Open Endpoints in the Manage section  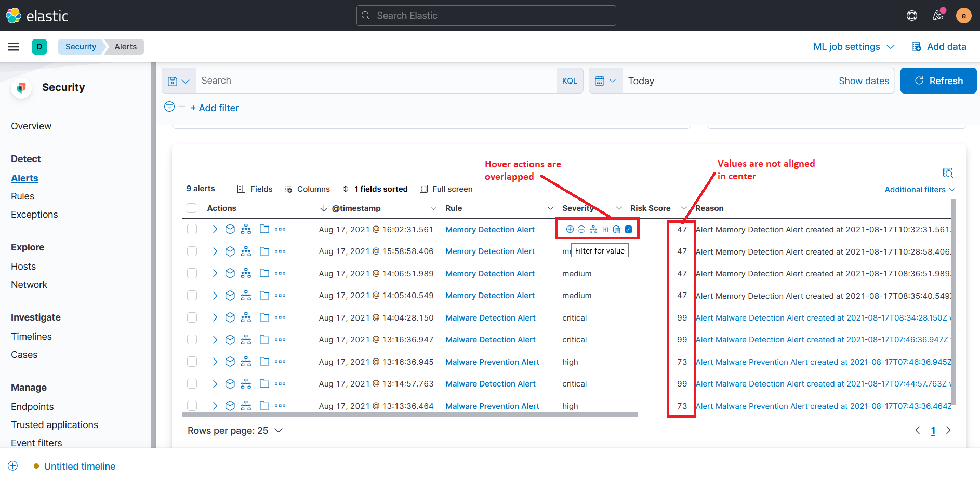click(x=32, y=407)
